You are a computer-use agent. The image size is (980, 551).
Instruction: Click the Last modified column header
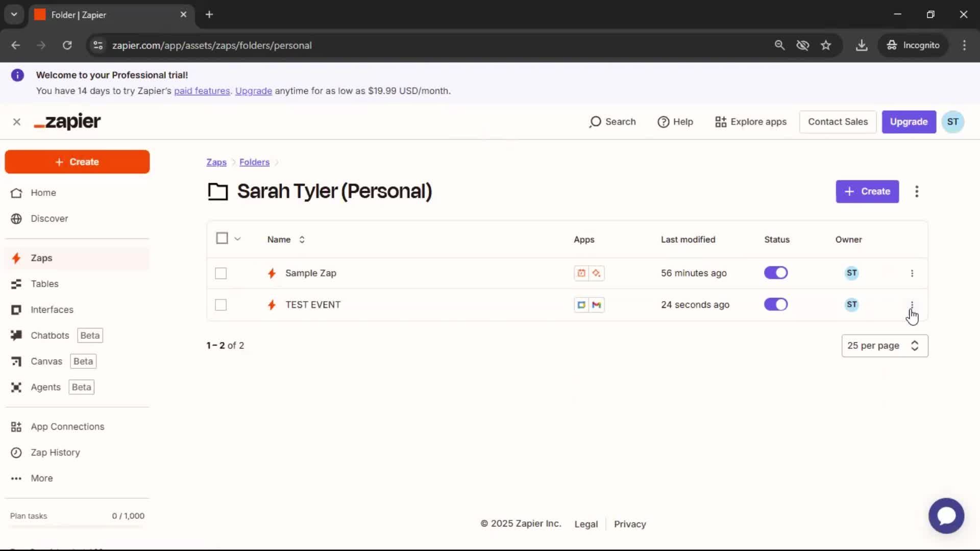(688, 239)
